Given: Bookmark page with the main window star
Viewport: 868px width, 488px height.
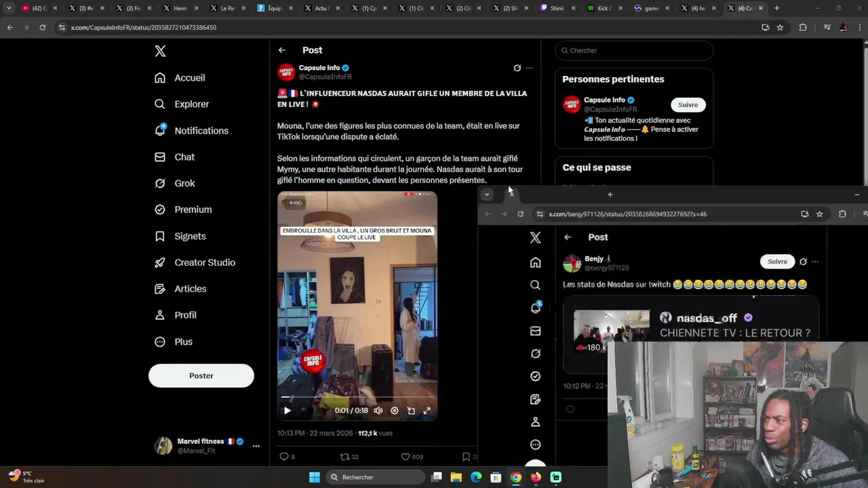Looking at the screenshot, I should tap(780, 27).
